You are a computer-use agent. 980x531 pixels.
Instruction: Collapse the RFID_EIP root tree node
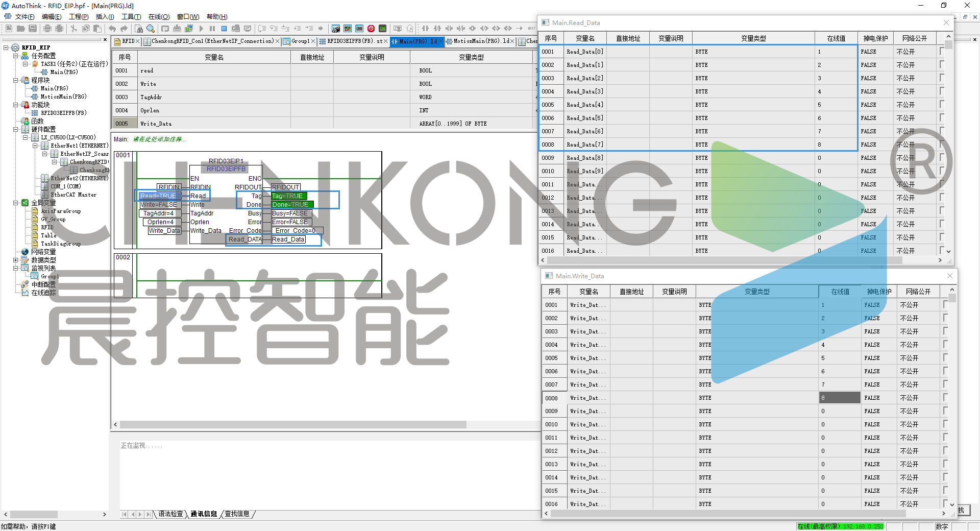tap(6, 47)
